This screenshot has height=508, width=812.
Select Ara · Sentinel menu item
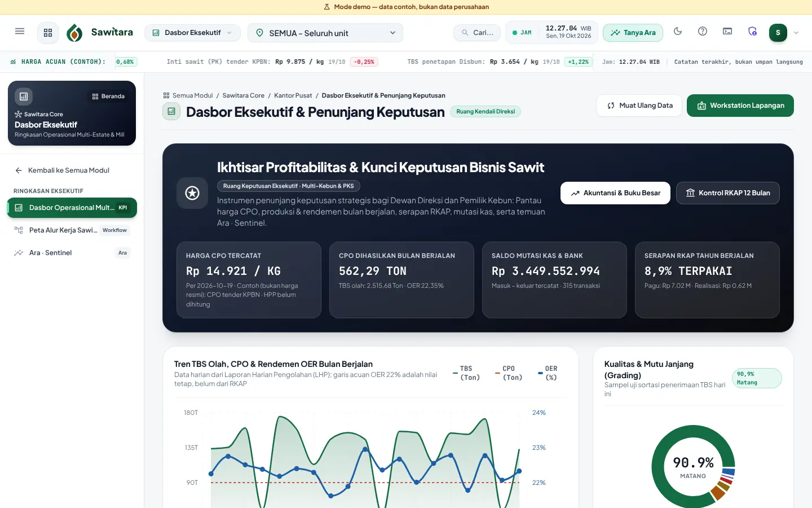tap(72, 253)
